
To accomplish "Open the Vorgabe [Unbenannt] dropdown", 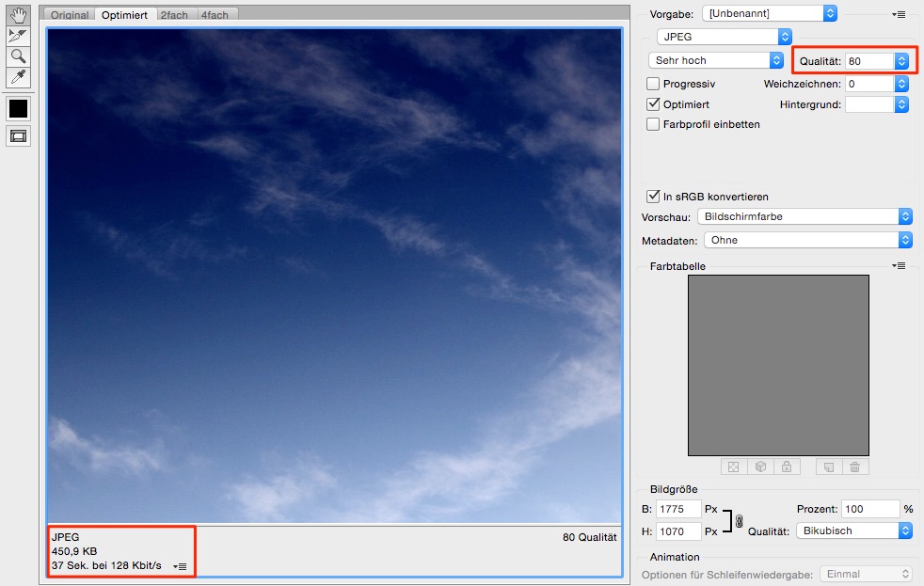I will coord(770,13).
